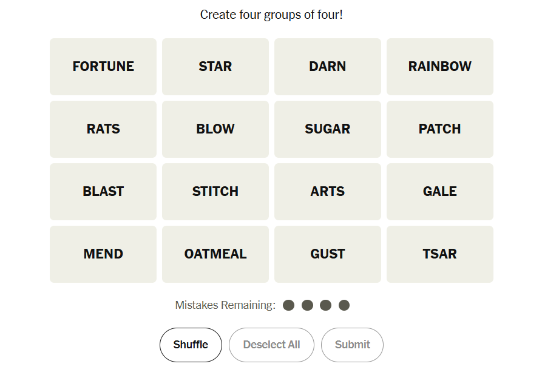
Task: Select the BLOW word tile
Action: (x=215, y=129)
